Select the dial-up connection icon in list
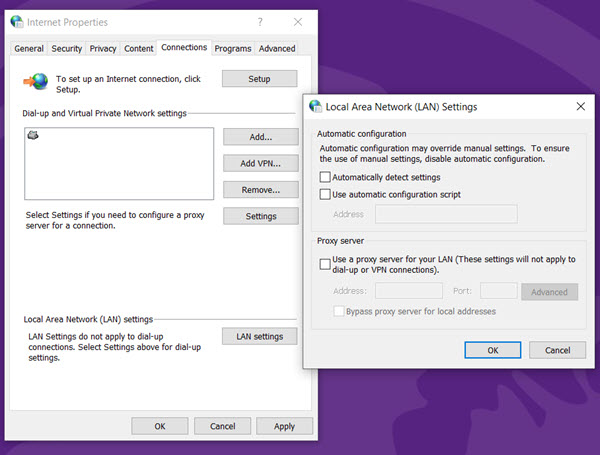This screenshot has height=455, width=600. pos(33,135)
